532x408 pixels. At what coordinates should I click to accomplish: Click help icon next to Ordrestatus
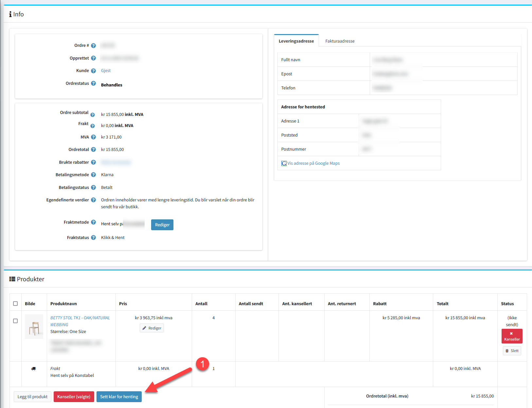93,83
